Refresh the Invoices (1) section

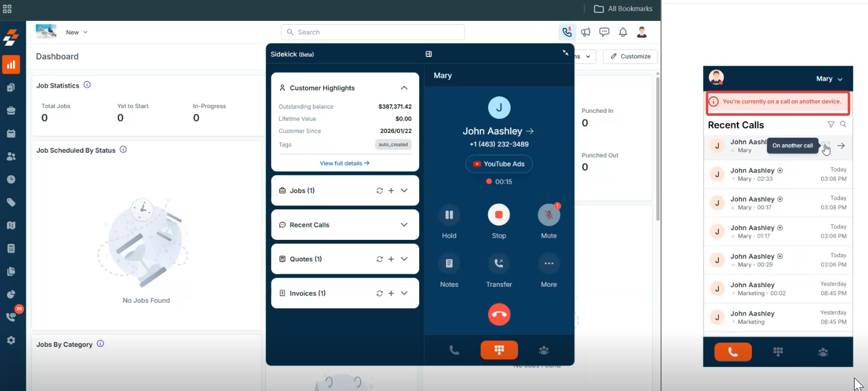click(x=379, y=293)
